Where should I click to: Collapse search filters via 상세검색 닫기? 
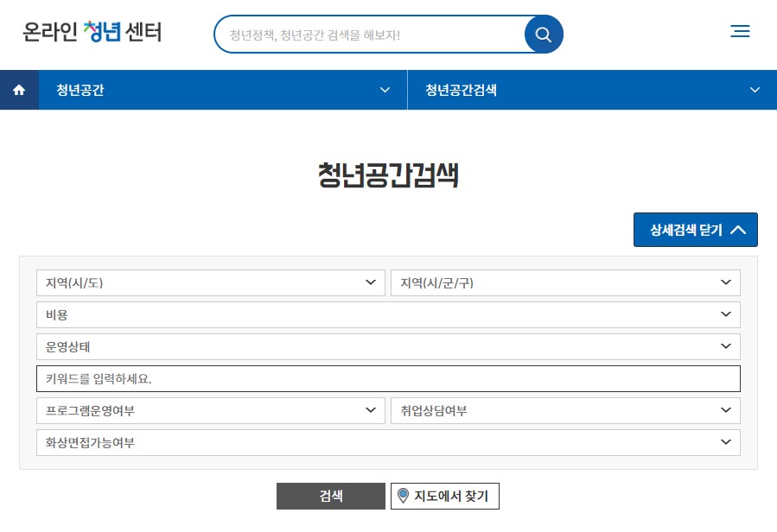click(x=695, y=230)
